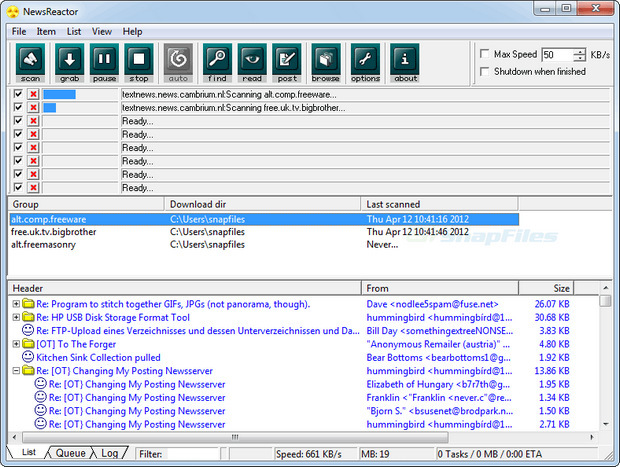Open the options wrench button
The width and height of the screenshot is (620, 467).
(365, 63)
